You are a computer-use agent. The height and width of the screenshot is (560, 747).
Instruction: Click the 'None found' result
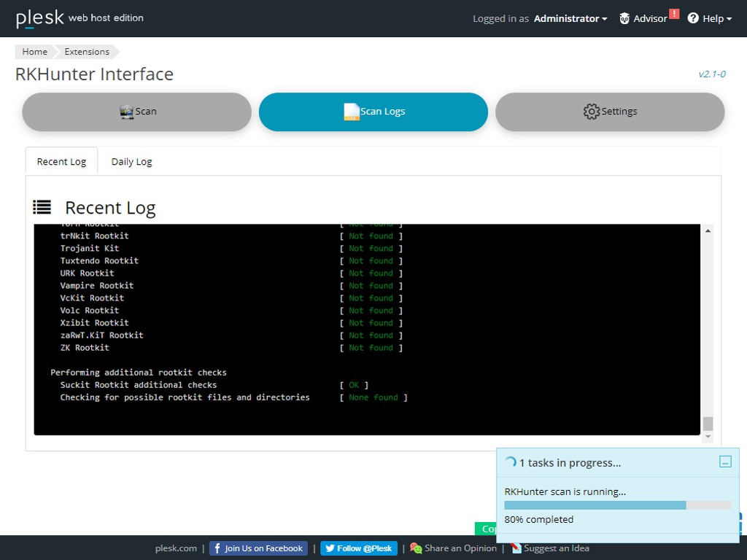pyautogui.click(x=373, y=397)
